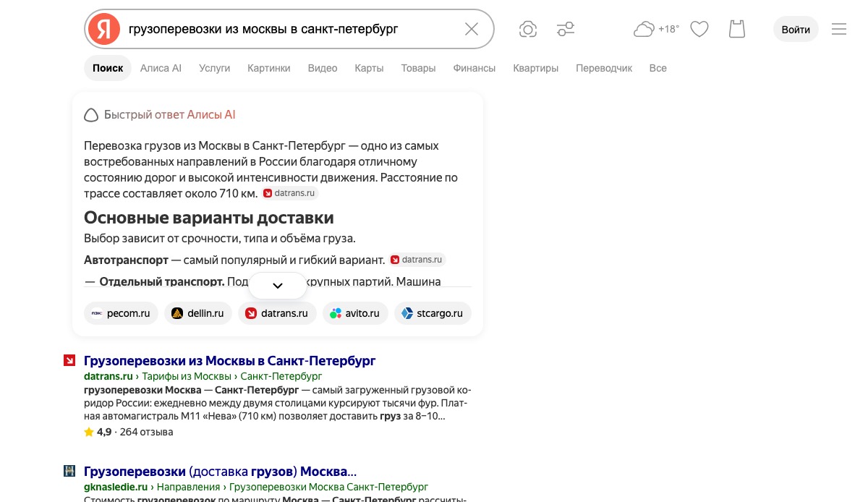Open datrans.ru source after Автотранспорт line

[x=417, y=259]
